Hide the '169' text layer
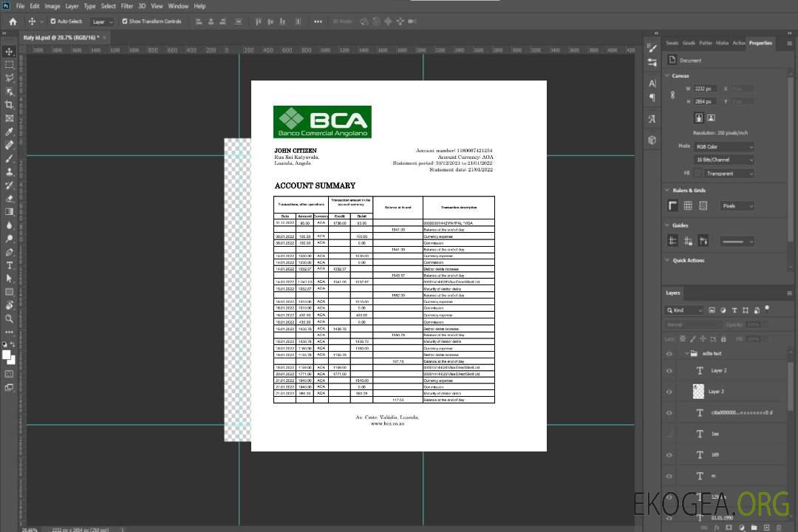Viewport: 798px width, 532px height. coord(669,455)
